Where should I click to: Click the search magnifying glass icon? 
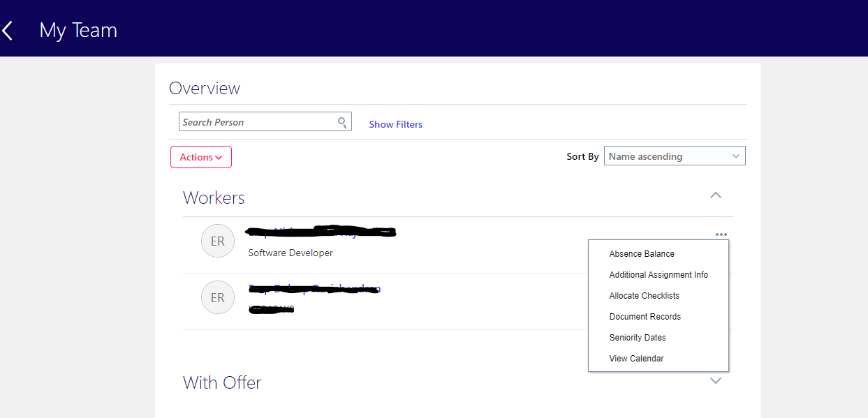click(342, 121)
